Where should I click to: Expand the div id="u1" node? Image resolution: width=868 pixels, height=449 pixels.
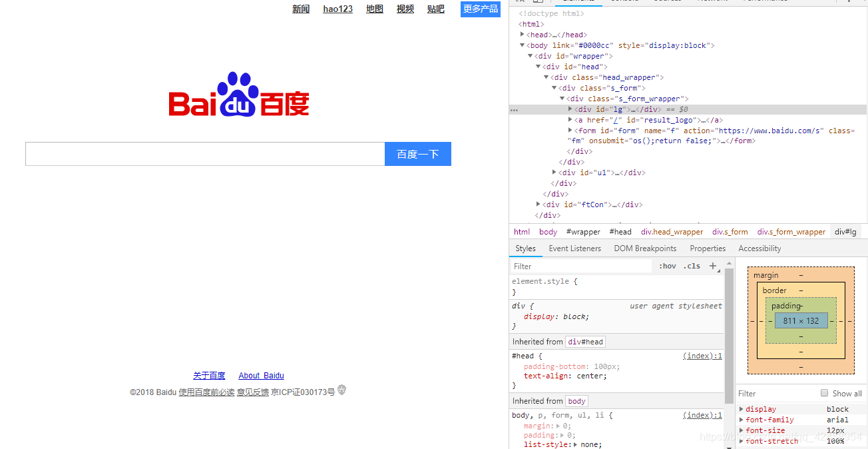(x=554, y=173)
